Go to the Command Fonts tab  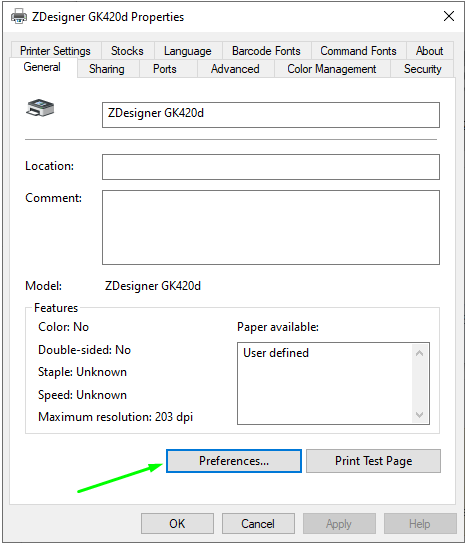tap(358, 51)
